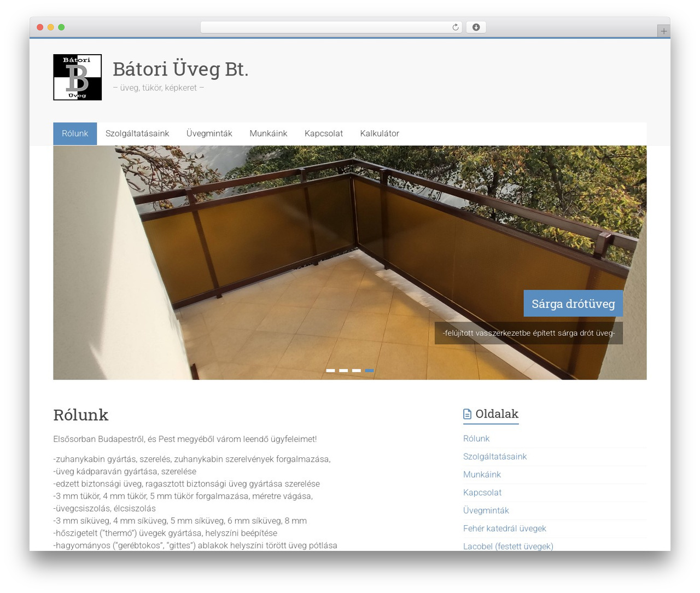This screenshot has width=700, height=593.
Task: Go to Üvegminták in the navigation bar
Action: tap(209, 133)
